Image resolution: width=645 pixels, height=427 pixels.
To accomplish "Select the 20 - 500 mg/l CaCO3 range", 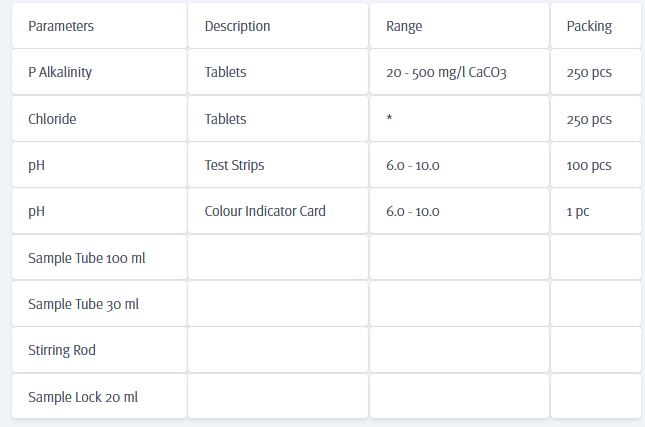I will click(446, 73).
